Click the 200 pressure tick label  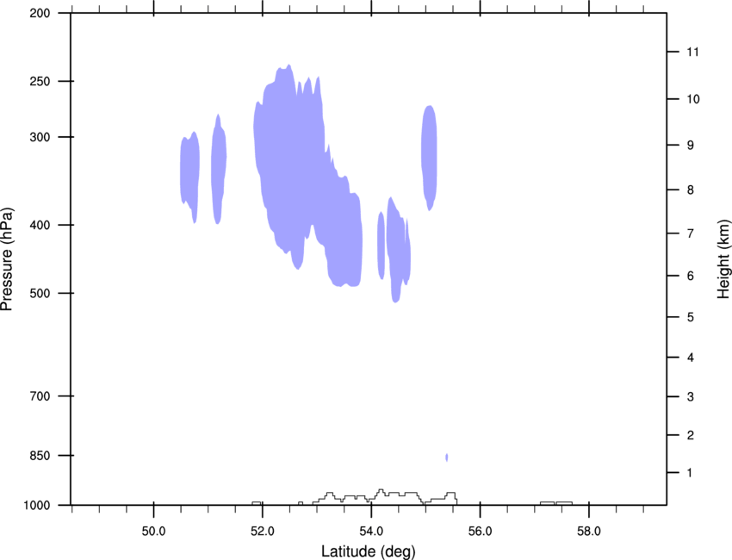click(x=40, y=13)
